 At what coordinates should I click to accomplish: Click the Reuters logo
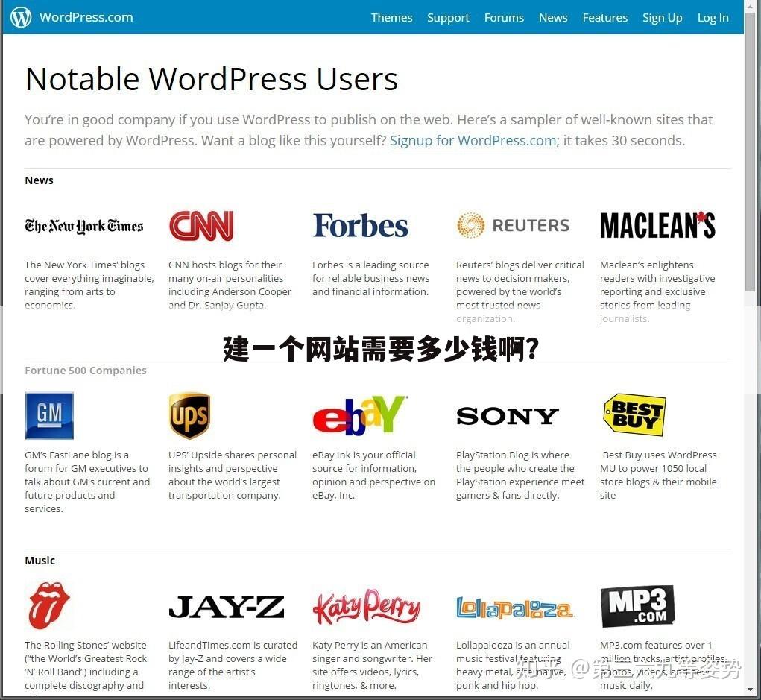(x=513, y=225)
